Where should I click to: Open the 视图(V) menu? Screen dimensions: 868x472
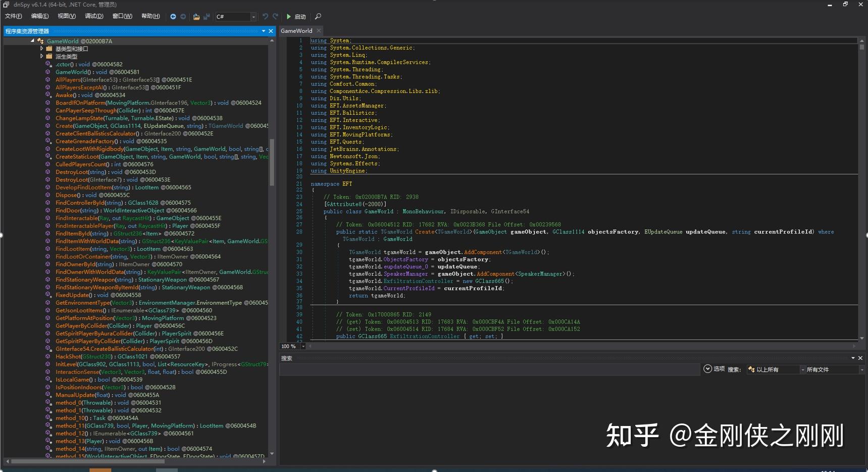click(x=67, y=16)
